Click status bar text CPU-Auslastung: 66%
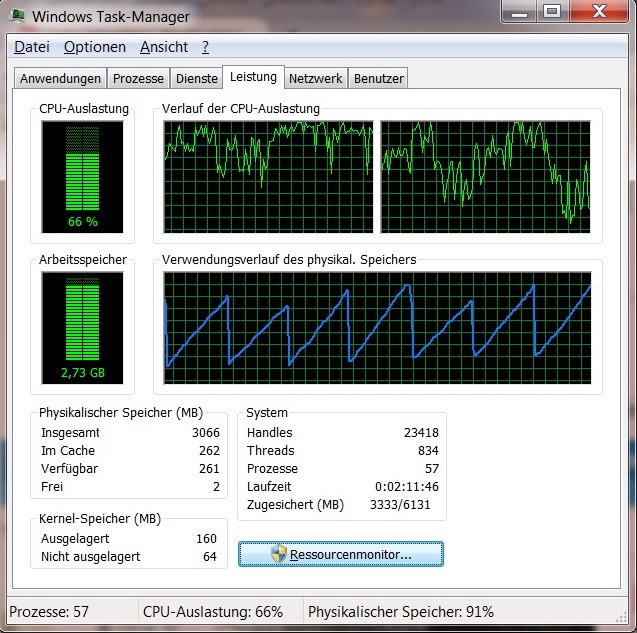Screen dimensions: 637x633 213,612
